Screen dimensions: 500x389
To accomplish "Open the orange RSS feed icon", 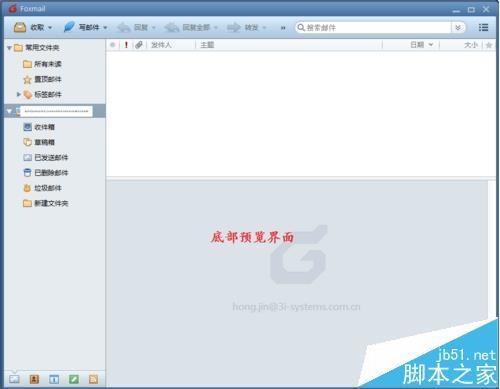I will (x=93, y=379).
